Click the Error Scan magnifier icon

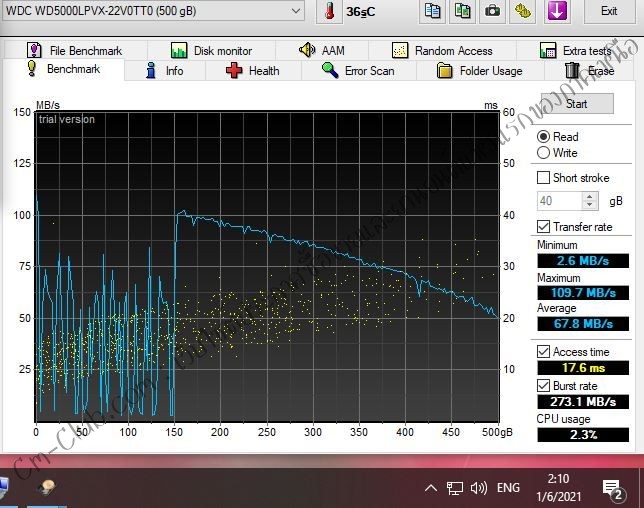[330, 70]
